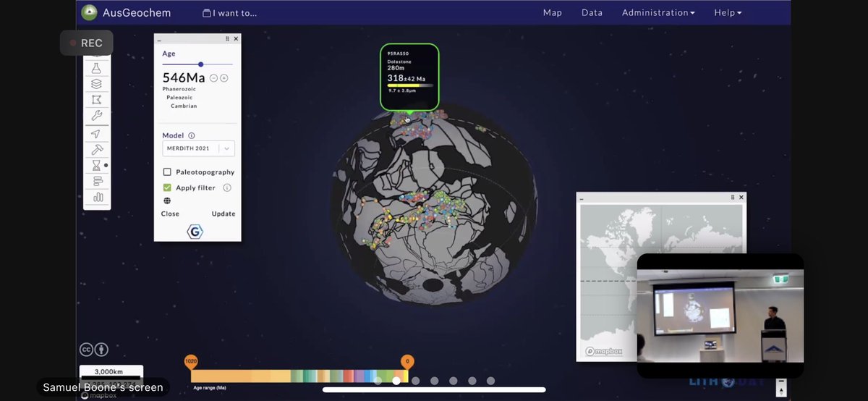
Task: Open the Help dropdown menu
Action: tap(728, 12)
